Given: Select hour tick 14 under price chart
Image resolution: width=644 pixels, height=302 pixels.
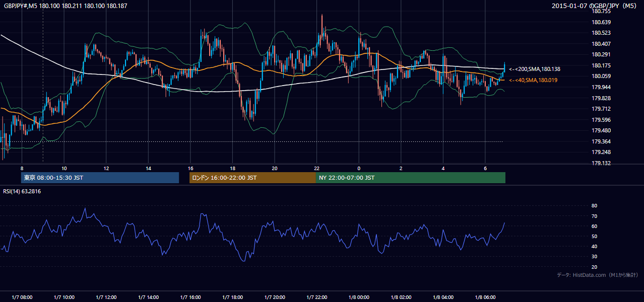Looking at the screenshot, I should pos(148,168).
